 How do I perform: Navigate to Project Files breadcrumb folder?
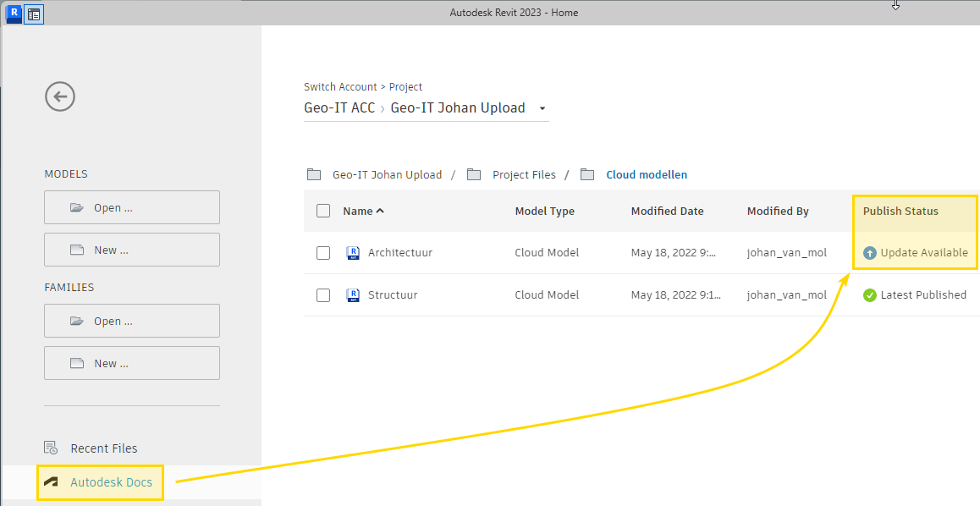point(524,175)
